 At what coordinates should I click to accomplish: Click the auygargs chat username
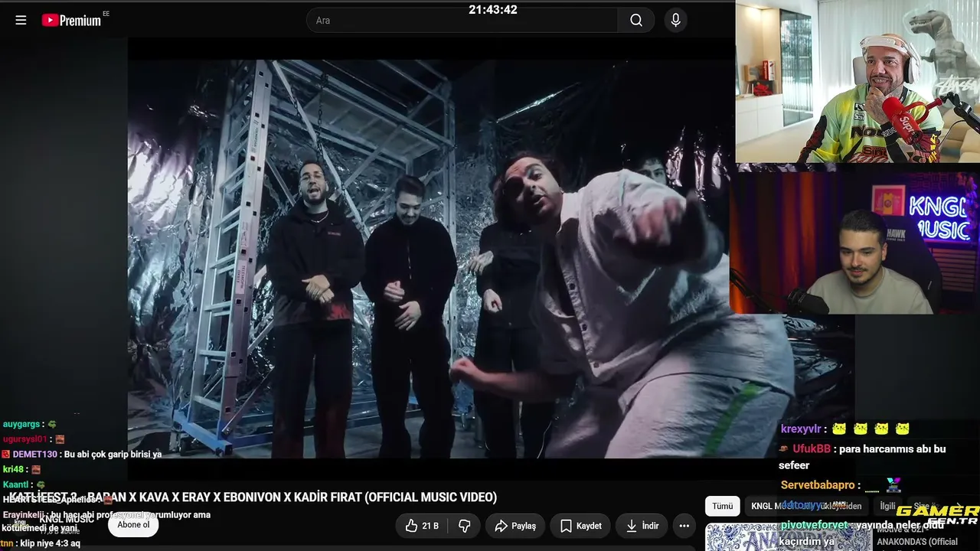click(x=21, y=424)
